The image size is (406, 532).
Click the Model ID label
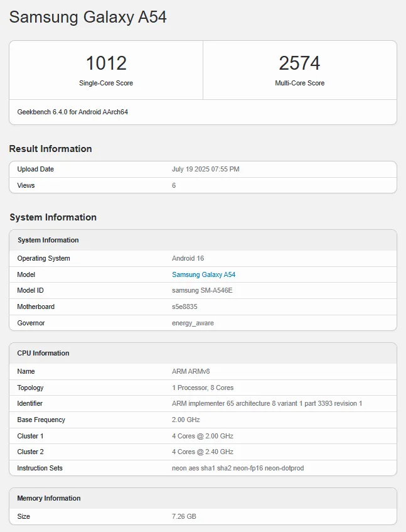(x=31, y=290)
